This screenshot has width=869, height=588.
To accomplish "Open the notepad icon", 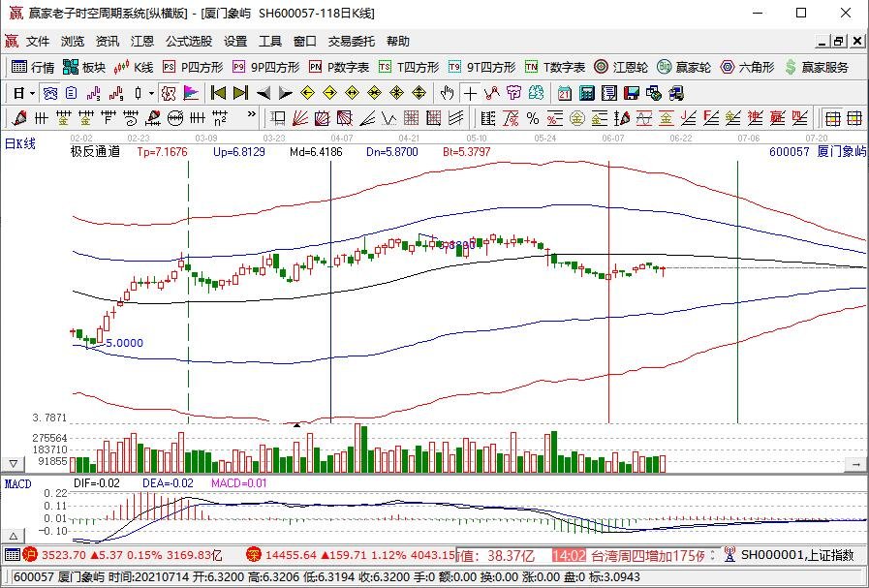I will [609, 93].
